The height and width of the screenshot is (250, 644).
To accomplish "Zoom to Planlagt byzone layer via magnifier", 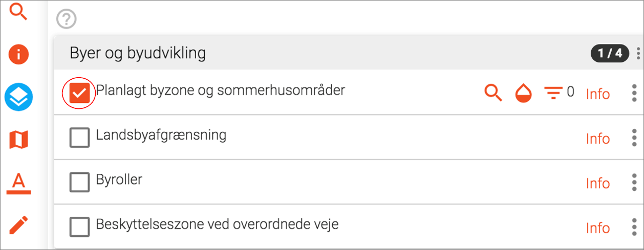I will (493, 93).
